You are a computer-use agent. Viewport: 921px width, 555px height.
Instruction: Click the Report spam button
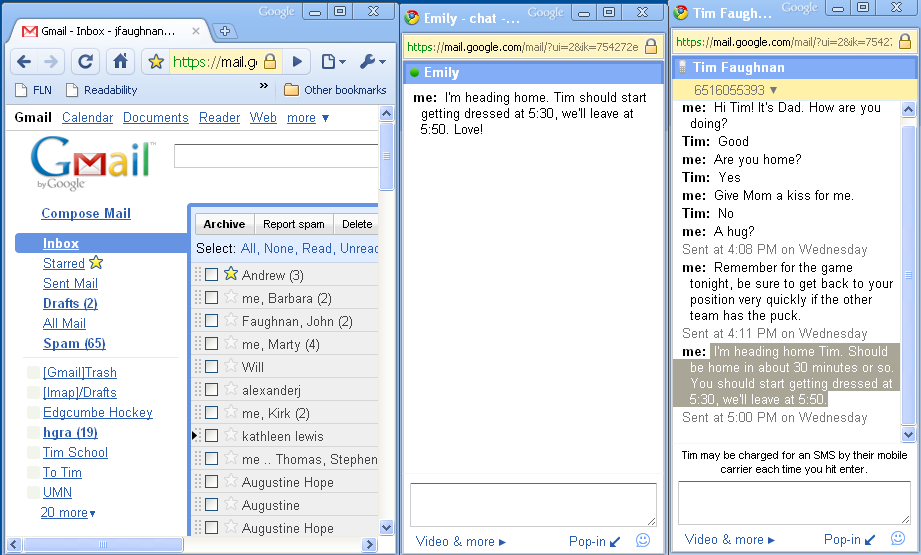point(294,224)
